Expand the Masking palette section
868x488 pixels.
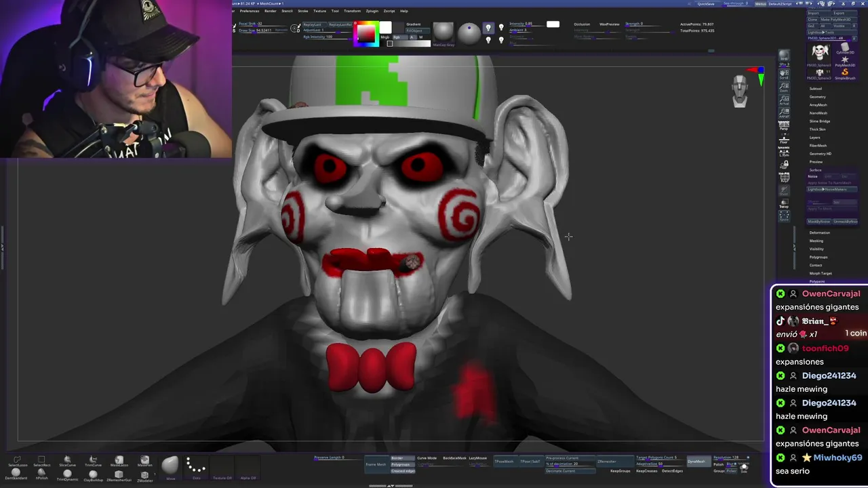816,241
